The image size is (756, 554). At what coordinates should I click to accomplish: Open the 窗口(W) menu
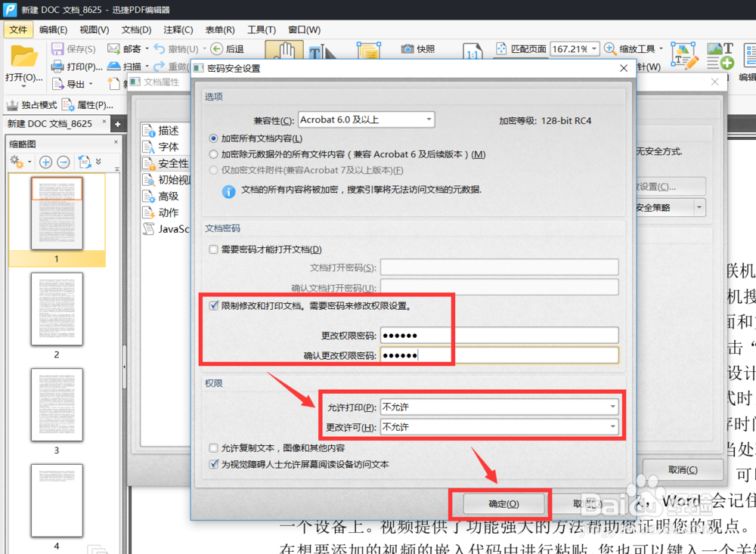coord(304,30)
